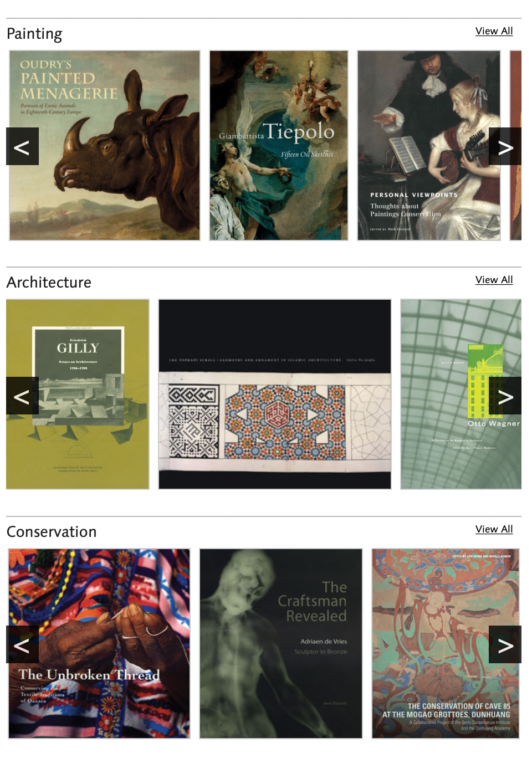The image size is (532, 758).
Task: Open Giambattista Tiepolo Fifteen Oil Sketches book
Action: tap(279, 146)
